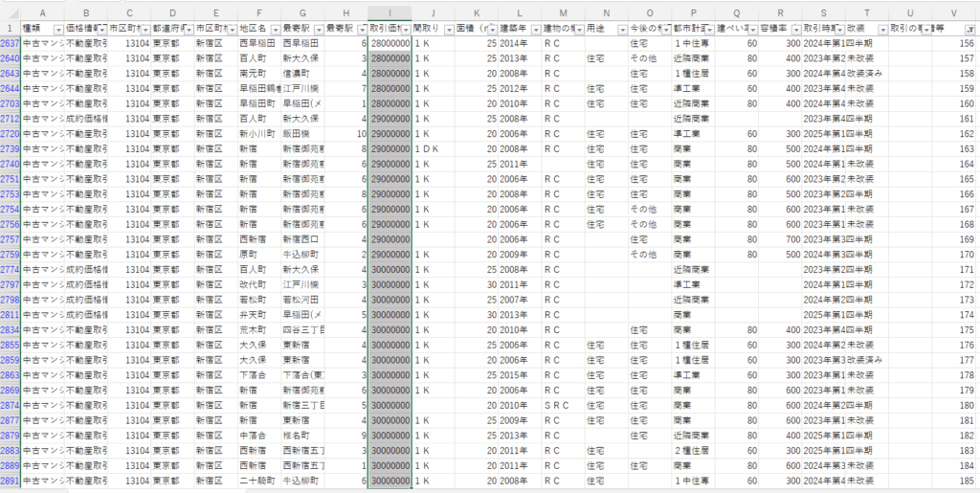Open the 建築年 filter dropdown arrow
Viewport: 980px width, 493px height.
[x=535, y=29]
